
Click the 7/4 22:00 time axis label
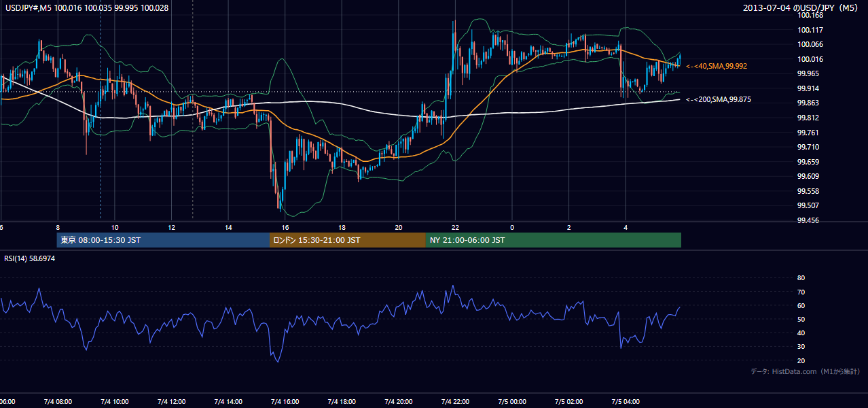click(455, 402)
